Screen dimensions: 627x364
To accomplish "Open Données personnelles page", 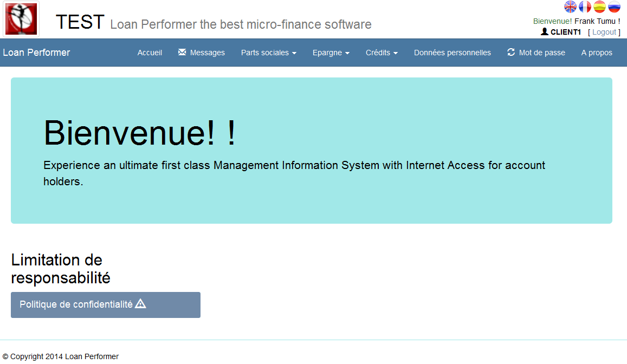I will (x=453, y=53).
